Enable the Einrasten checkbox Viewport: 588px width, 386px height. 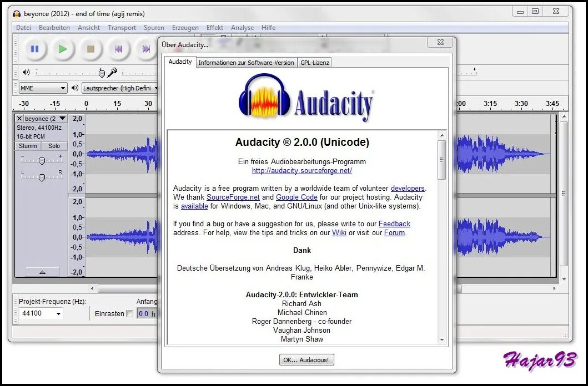click(130, 314)
